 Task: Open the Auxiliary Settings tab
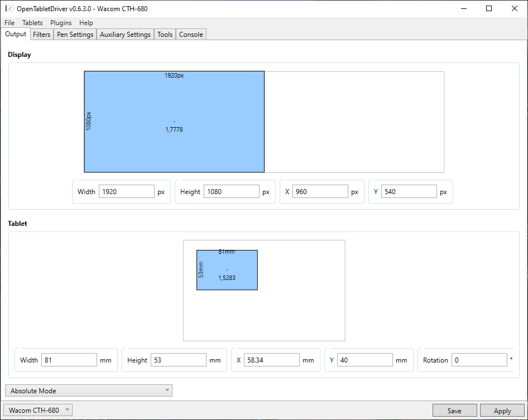coord(125,35)
